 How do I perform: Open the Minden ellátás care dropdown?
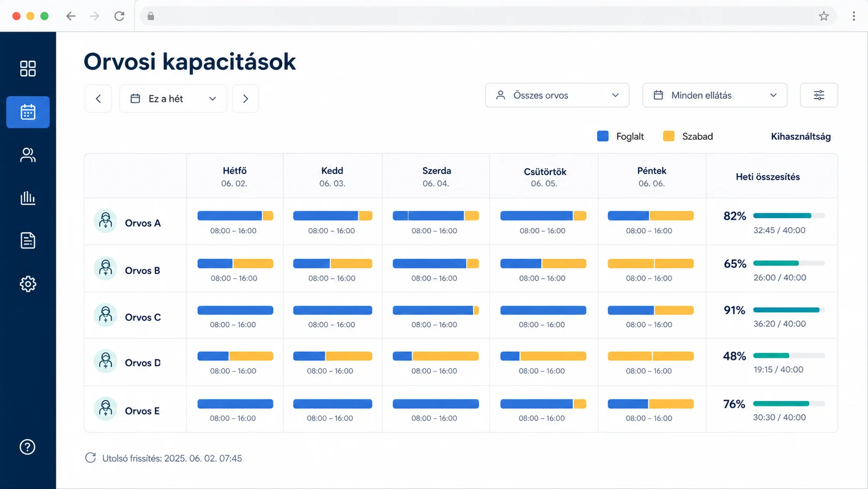(x=715, y=95)
